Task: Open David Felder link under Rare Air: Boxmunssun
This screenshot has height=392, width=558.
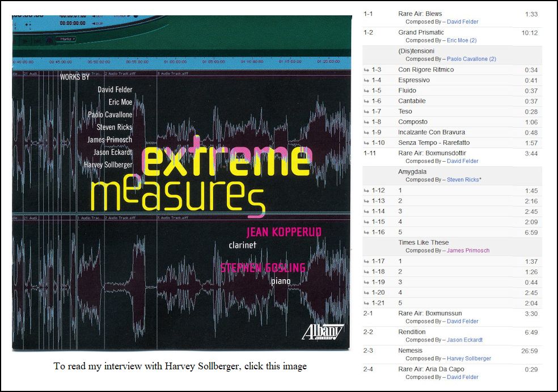Action: pyautogui.click(x=462, y=321)
